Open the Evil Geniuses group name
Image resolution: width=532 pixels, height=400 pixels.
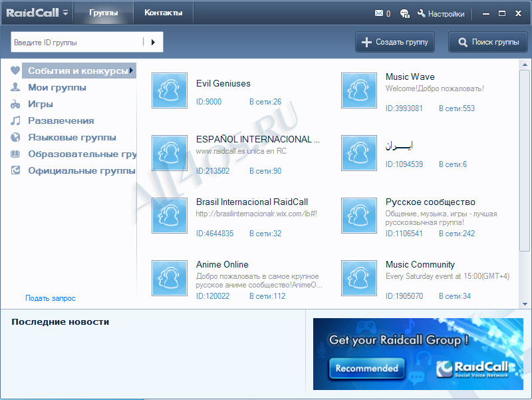pos(223,84)
